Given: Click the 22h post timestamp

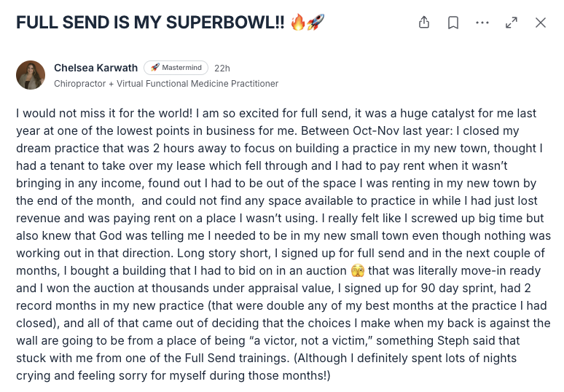Looking at the screenshot, I should (x=222, y=68).
